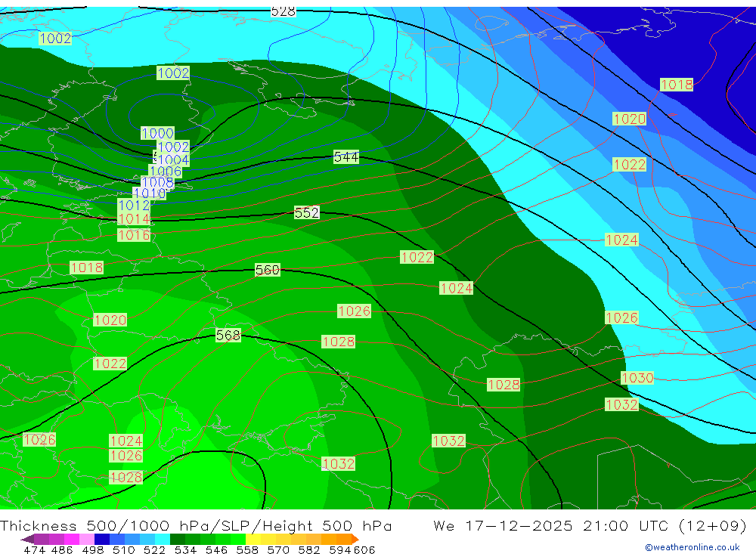Click the legend value 594
Viewport: 756px width, 554px height.
click(x=340, y=549)
